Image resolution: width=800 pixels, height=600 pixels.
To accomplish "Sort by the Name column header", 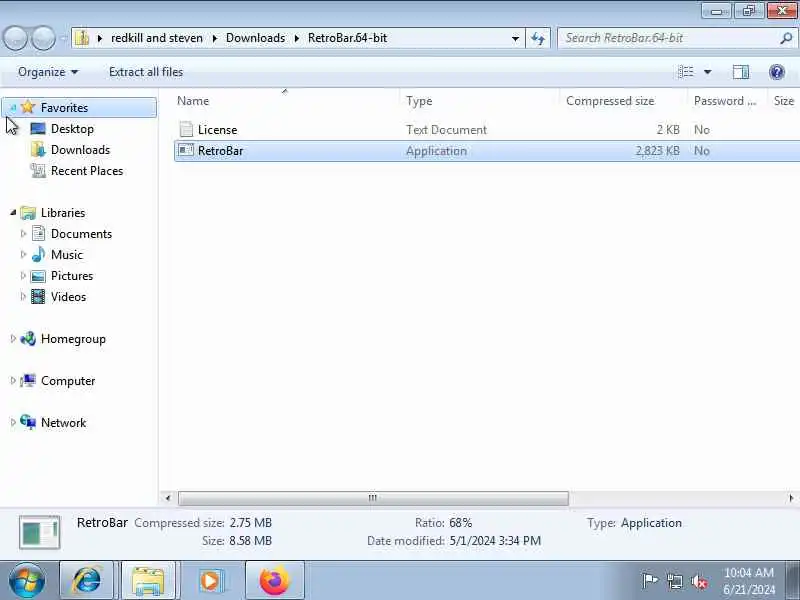I will click(x=287, y=101).
